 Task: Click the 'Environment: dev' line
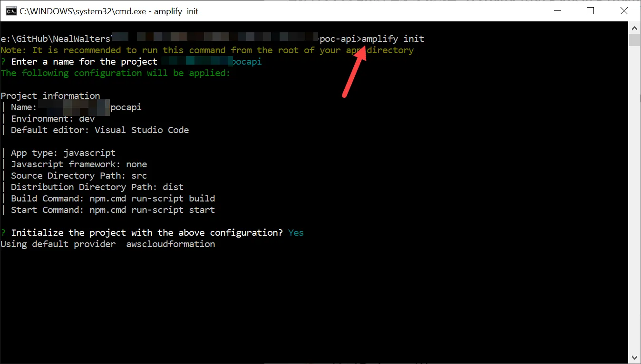53,119
